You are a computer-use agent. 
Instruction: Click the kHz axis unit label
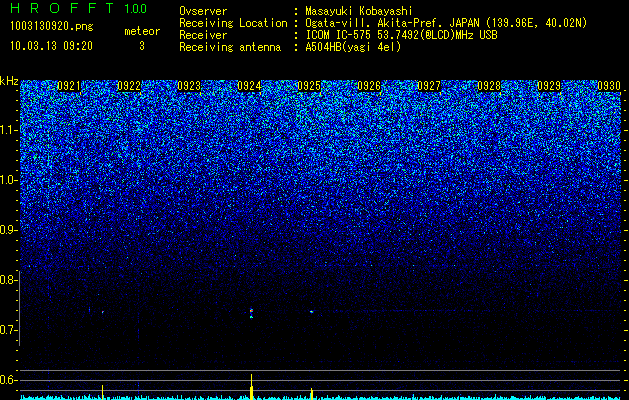click(9, 81)
